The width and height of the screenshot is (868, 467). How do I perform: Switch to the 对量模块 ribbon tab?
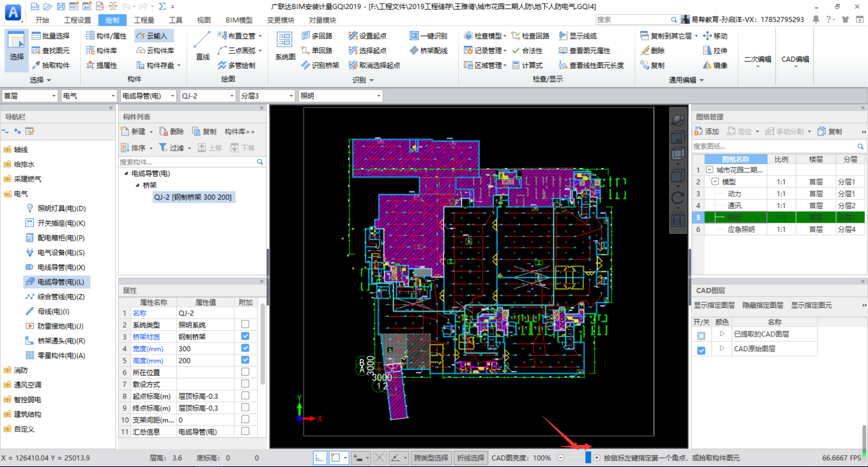coord(322,20)
